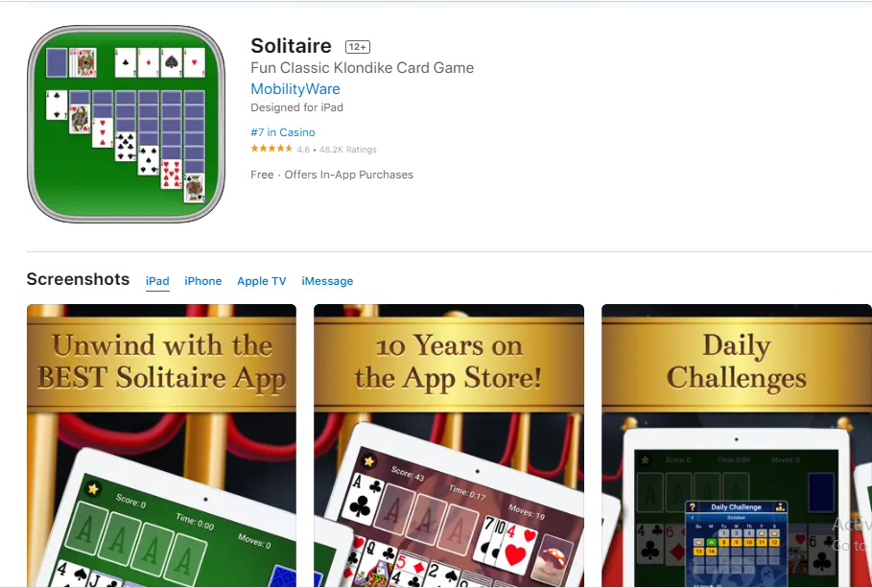Viewport: 872px width, 588px height.
Task: Click the Screenshots section heading
Action: [x=78, y=279]
